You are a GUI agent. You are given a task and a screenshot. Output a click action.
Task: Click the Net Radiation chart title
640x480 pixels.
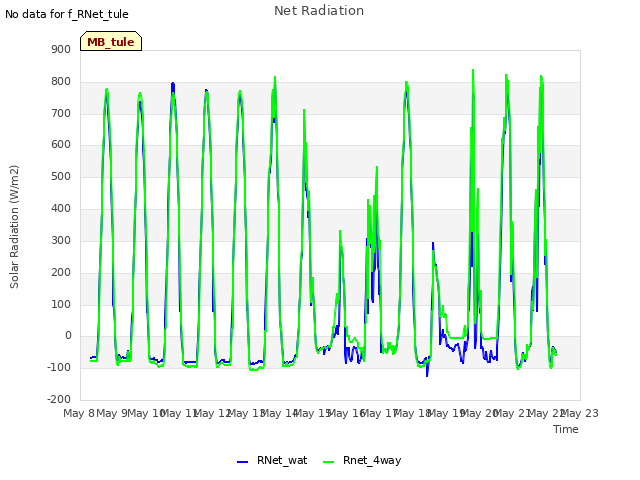[319, 11]
